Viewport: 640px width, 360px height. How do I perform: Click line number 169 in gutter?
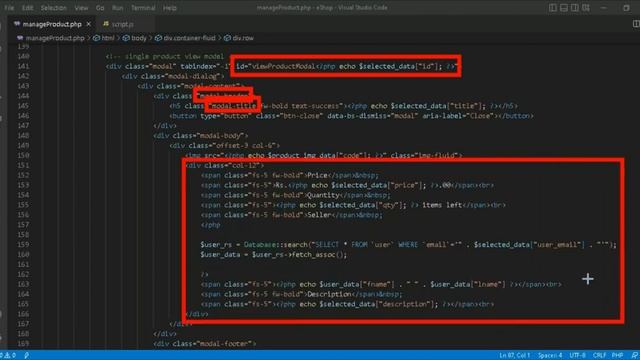tap(23, 344)
